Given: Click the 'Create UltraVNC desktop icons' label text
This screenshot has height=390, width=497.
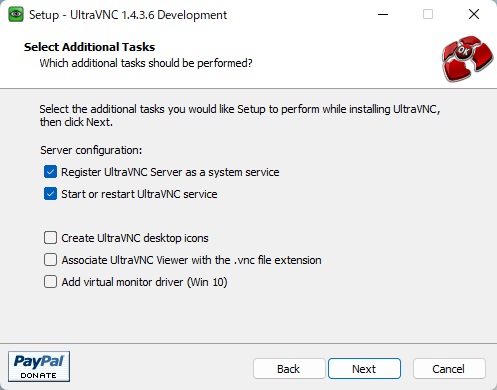Looking at the screenshot, I should (x=135, y=238).
